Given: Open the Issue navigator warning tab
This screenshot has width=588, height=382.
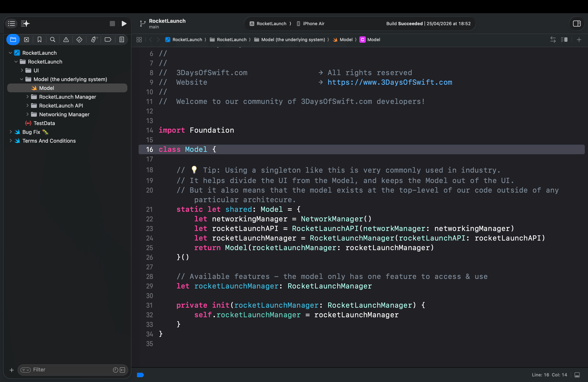Looking at the screenshot, I should pos(66,40).
